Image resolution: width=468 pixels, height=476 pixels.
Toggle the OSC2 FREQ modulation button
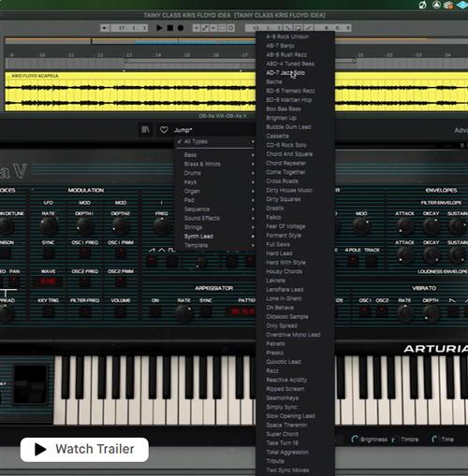coord(84,281)
